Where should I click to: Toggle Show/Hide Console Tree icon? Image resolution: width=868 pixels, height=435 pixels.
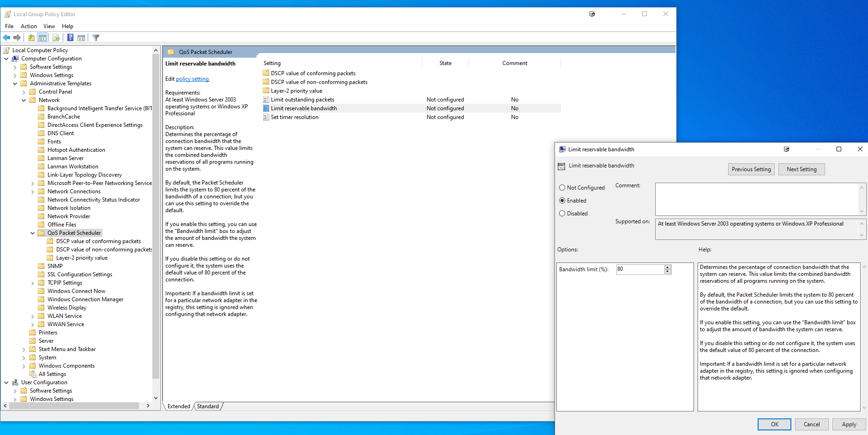[42, 38]
